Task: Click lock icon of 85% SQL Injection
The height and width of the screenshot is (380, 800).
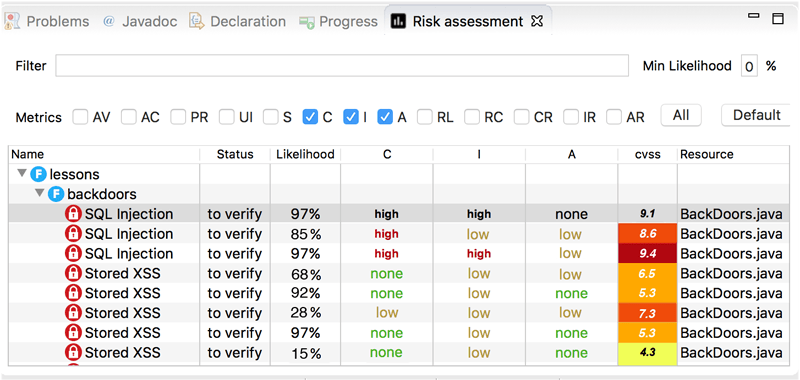Action: [73, 234]
